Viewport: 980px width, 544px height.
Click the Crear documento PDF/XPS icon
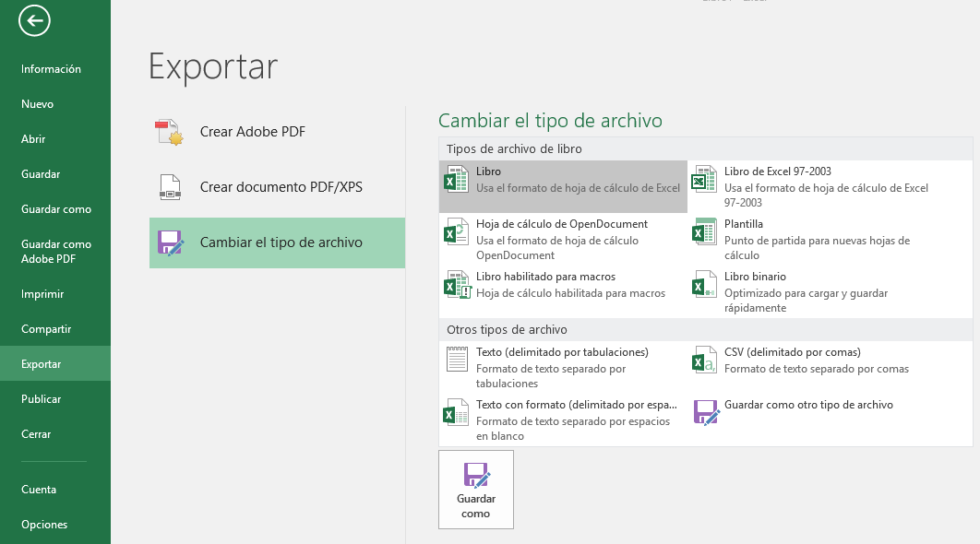coord(170,187)
